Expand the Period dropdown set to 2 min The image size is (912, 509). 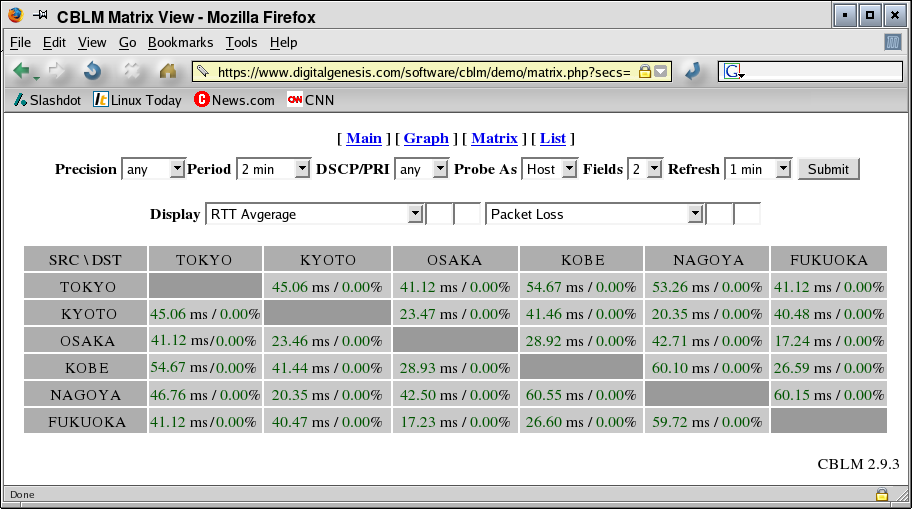point(273,169)
